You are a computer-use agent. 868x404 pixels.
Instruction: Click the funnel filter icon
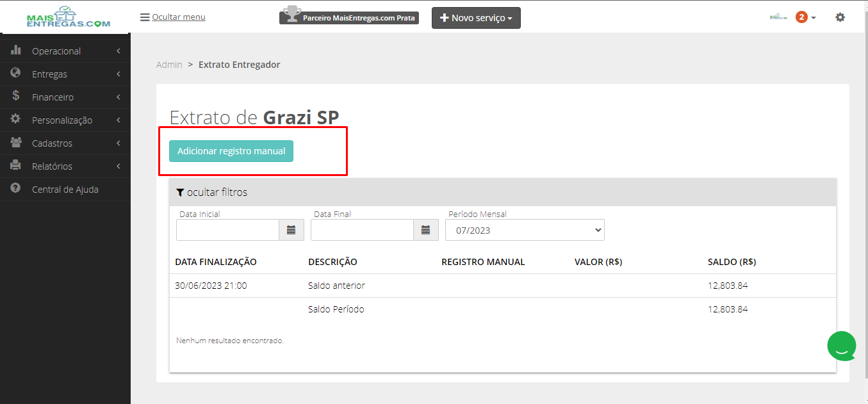tap(181, 192)
